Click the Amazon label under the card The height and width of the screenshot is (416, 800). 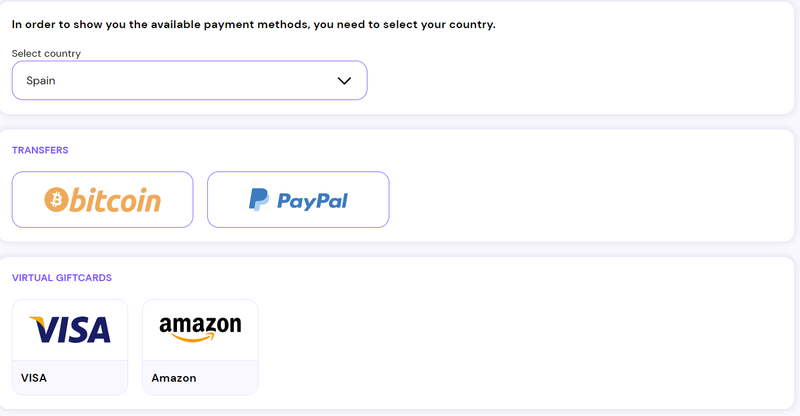[173, 378]
